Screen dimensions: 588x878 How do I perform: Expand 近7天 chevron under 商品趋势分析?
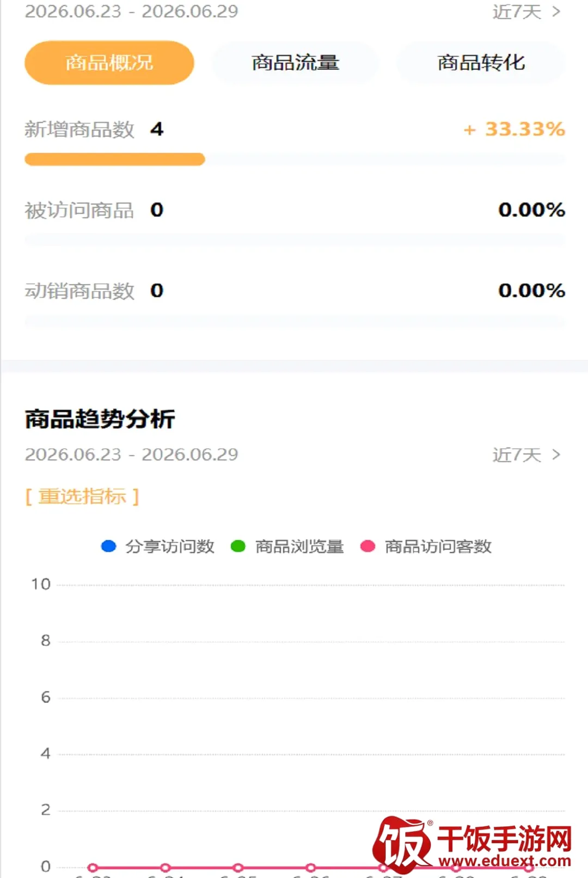[556, 455]
